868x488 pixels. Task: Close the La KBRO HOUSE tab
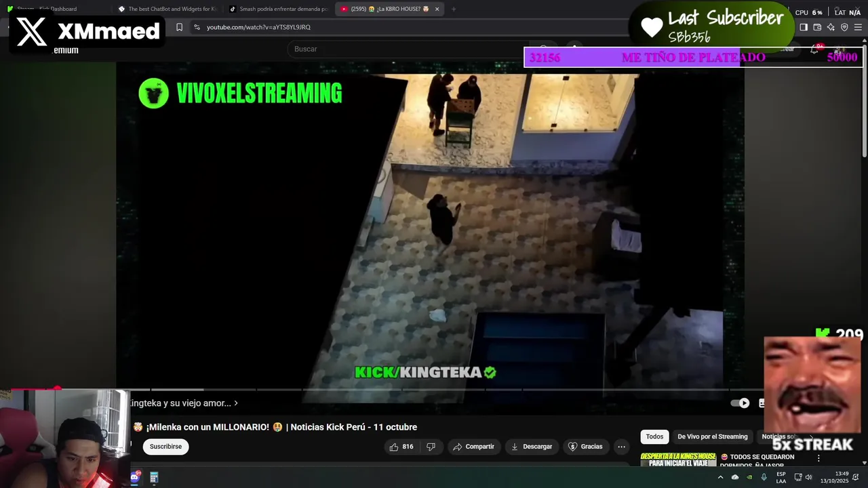point(437,9)
